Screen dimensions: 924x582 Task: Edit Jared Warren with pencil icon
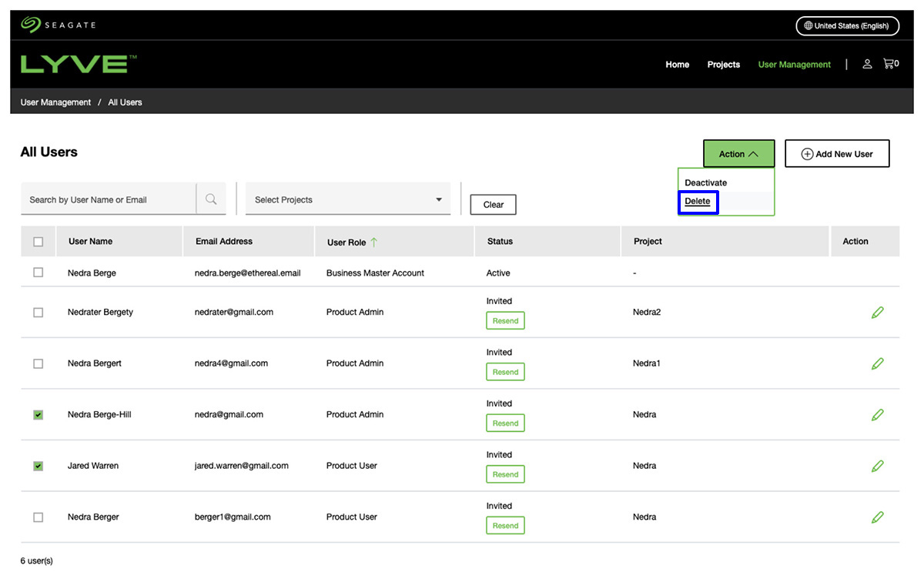[x=877, y=466]
